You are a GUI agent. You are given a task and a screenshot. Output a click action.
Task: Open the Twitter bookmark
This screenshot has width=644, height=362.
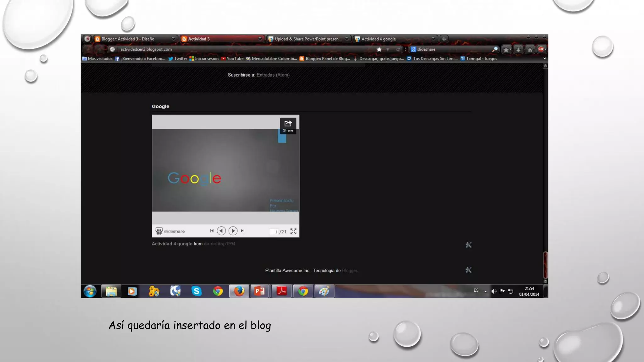(x=178, y=59)
